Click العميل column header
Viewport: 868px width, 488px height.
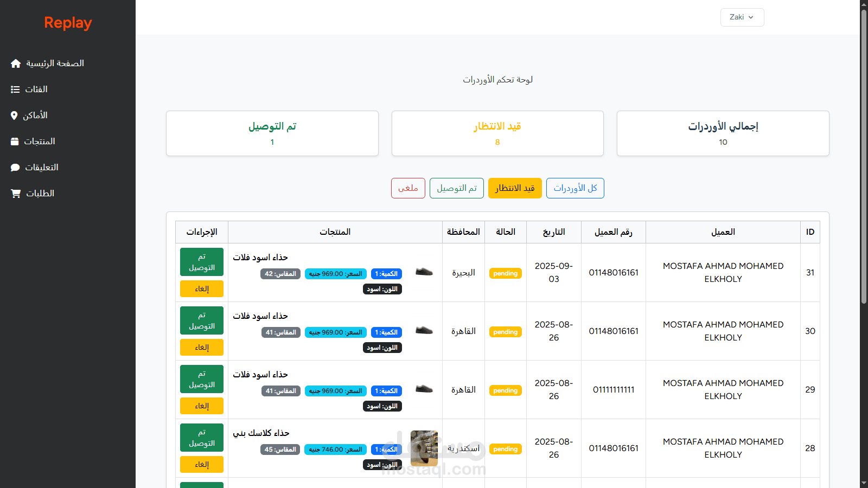pos(723,232)
